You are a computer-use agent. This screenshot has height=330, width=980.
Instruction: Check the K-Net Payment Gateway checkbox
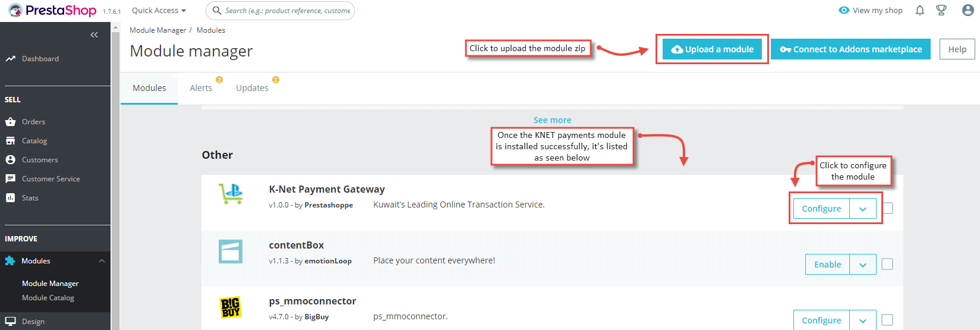(x=887, y=208)
